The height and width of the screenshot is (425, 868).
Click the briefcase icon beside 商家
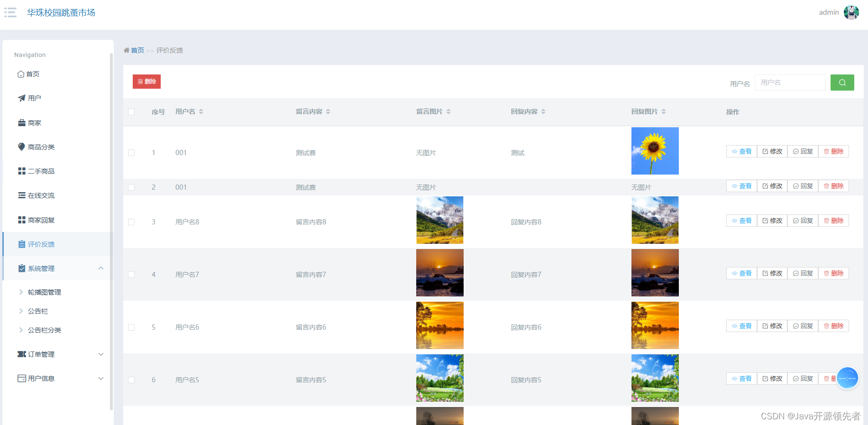pyautogui.click(x=22, y=123)
